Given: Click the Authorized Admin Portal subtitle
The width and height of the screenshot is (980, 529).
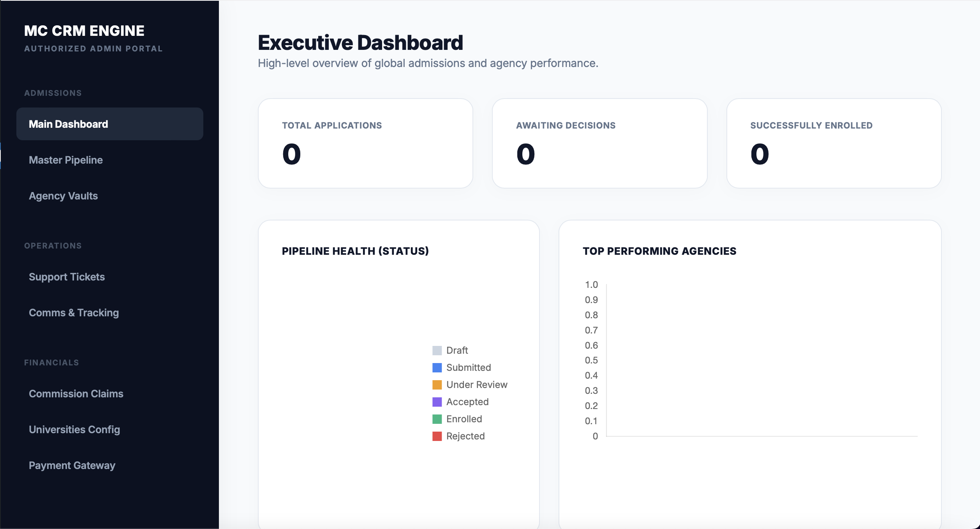Looking at the screenshot, I should pyautogui.click(x=93, y=49).
